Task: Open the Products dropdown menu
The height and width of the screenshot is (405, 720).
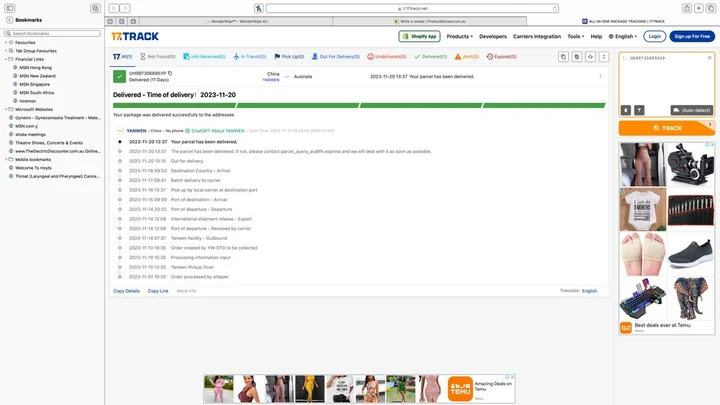Action: click(x=459, y=36)
